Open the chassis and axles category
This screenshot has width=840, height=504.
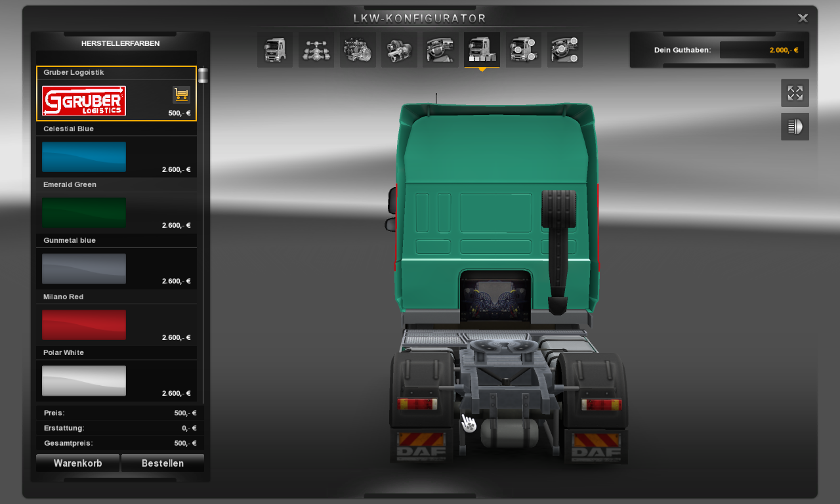point(316,50)
